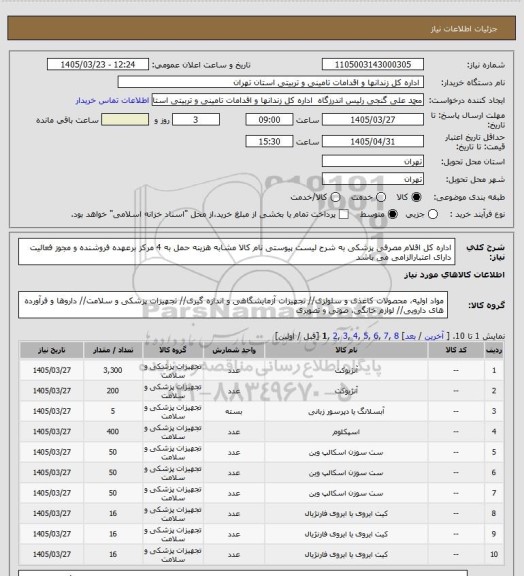The image size is (524, 576).
Task: Click the announcement date field 1405/03/23 - 12:24
Action: point(98,64)
